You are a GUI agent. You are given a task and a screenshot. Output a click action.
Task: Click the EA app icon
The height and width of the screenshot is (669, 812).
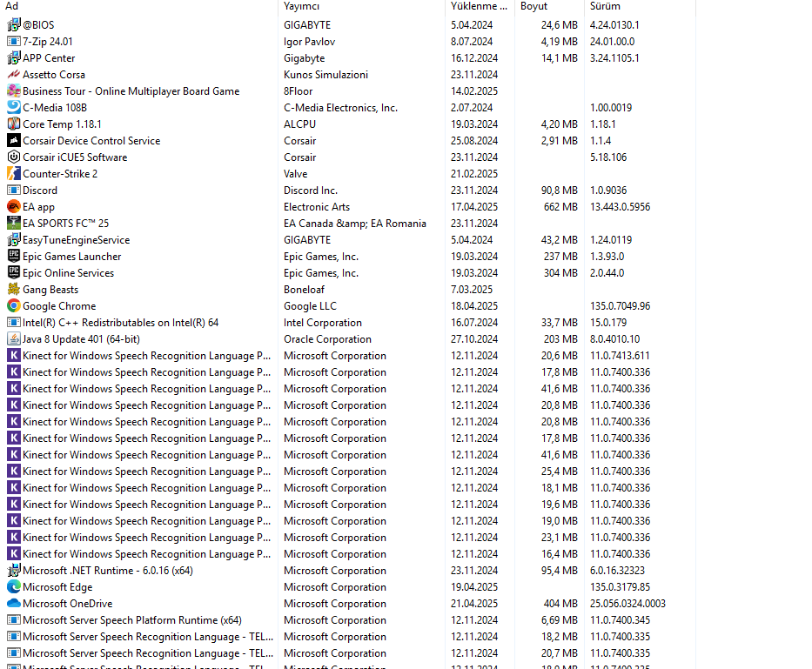(14, 207)
